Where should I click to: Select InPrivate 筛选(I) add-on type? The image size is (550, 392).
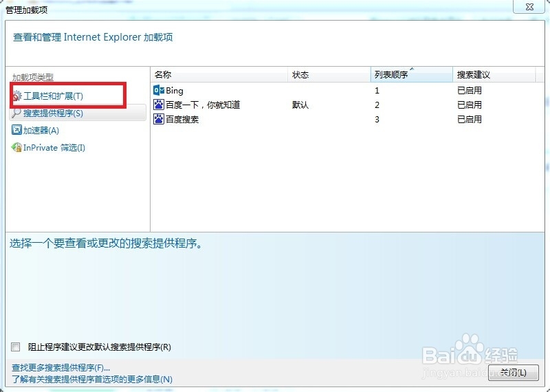(x=54, y=147)
